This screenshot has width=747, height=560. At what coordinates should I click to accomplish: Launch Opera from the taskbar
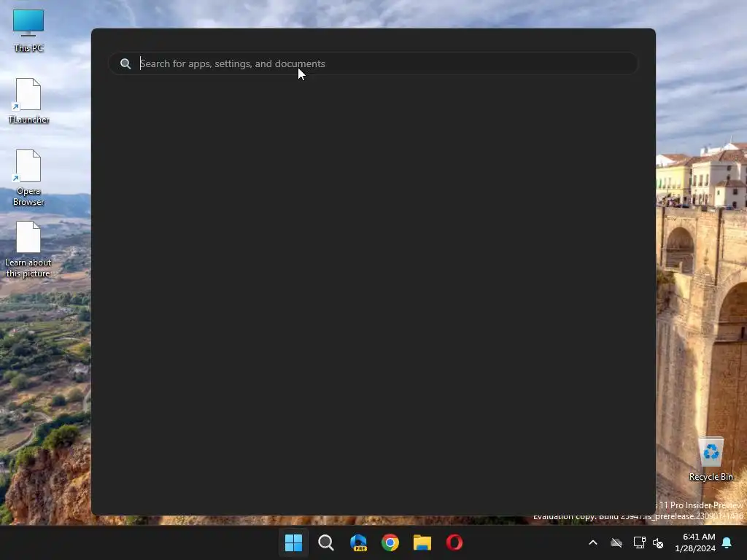(x=454, y=542)
